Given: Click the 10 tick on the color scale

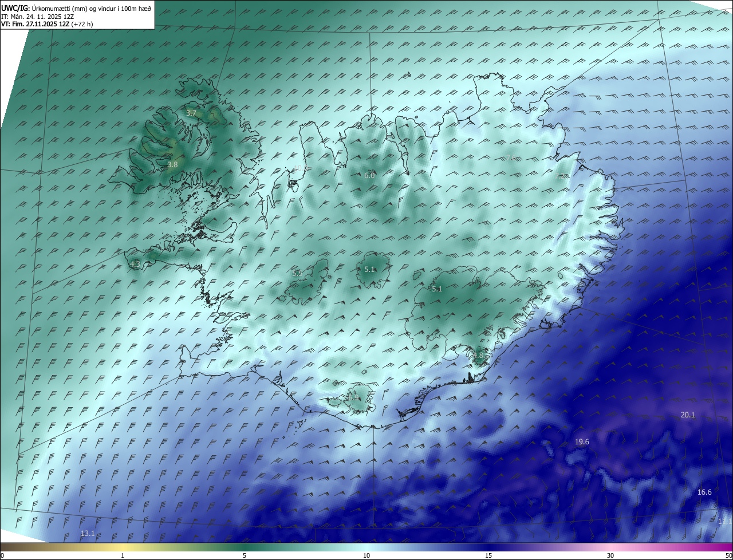Looking at the screenshot, I should (366, 555).
